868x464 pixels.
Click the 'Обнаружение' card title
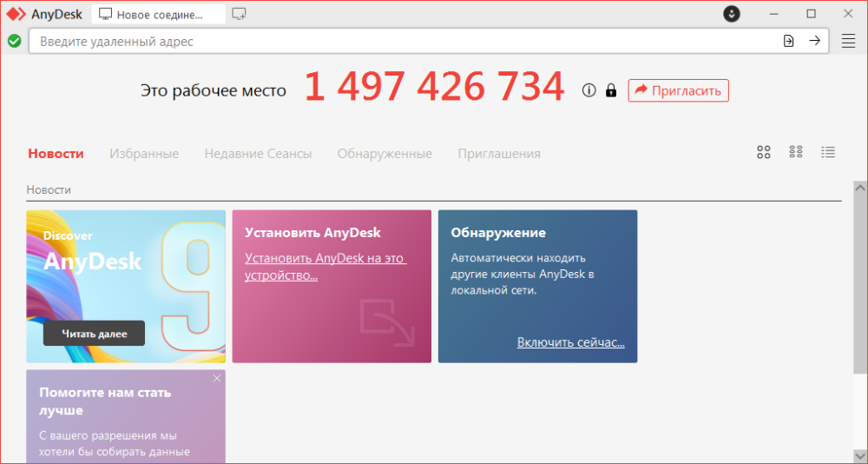click(498, 233)
